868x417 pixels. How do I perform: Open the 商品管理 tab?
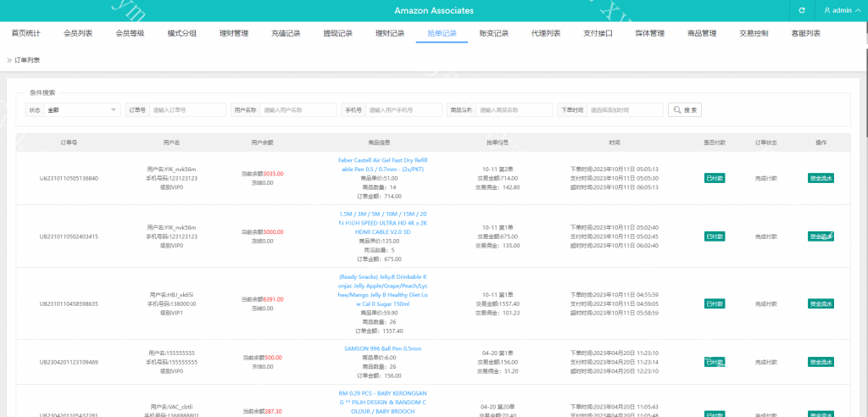click(702, 33)
